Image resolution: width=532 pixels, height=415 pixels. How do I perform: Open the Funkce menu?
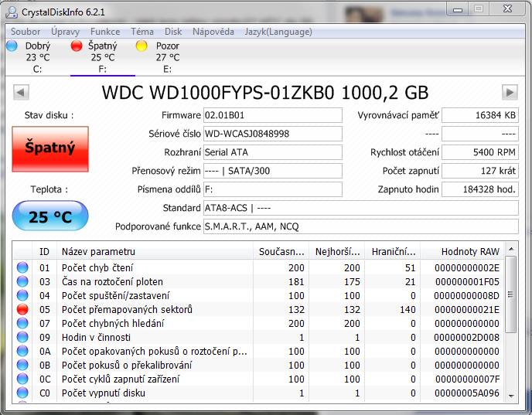105,32
